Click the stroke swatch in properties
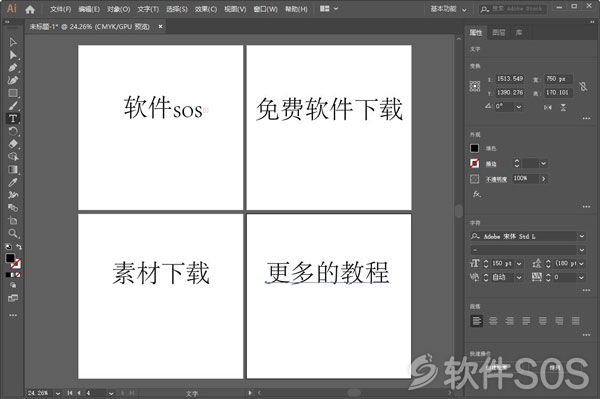This screenshot has width=600, height=399. (x=474, y=163)
